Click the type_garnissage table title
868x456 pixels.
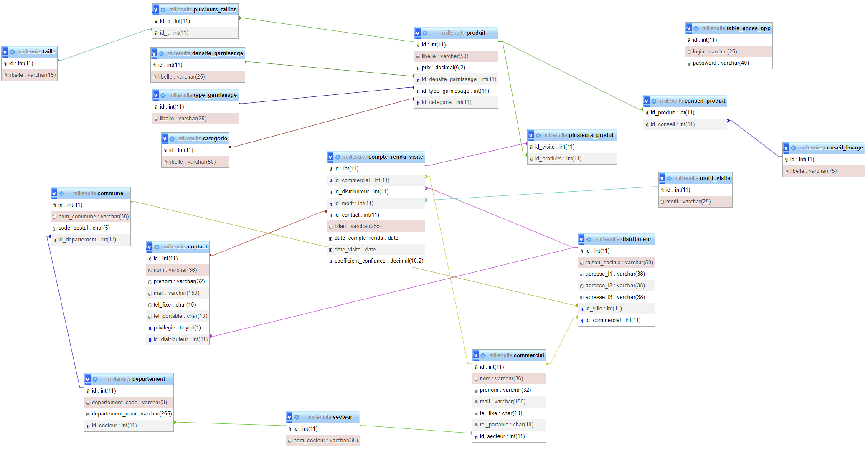point(215,95)
